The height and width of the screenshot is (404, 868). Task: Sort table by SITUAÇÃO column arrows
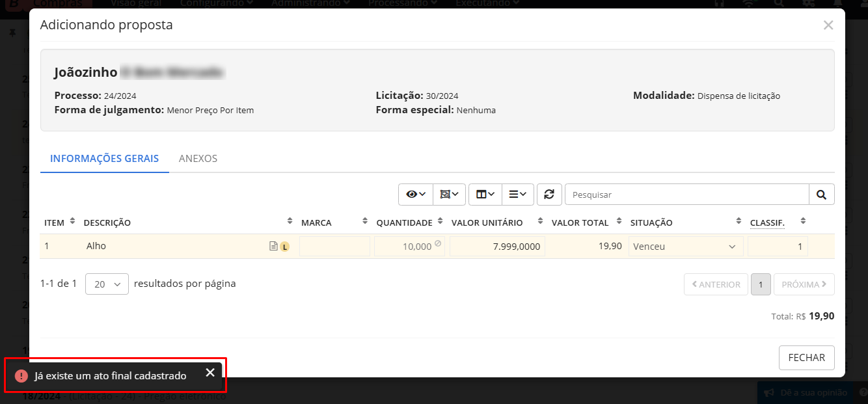pos(739,222)
